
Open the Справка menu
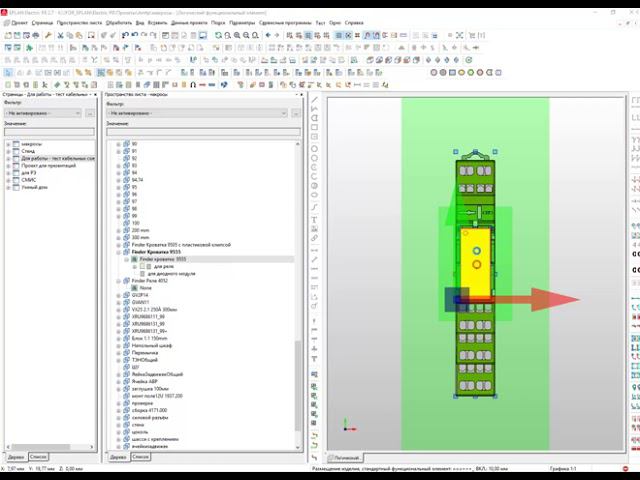(354, 23)
